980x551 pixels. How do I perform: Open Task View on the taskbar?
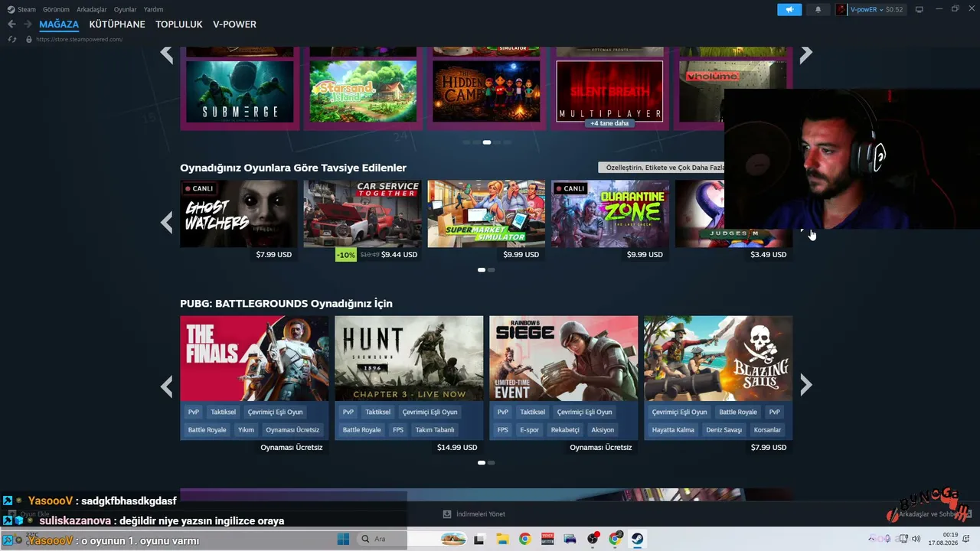pyautogui.click(x=479, y=539)
